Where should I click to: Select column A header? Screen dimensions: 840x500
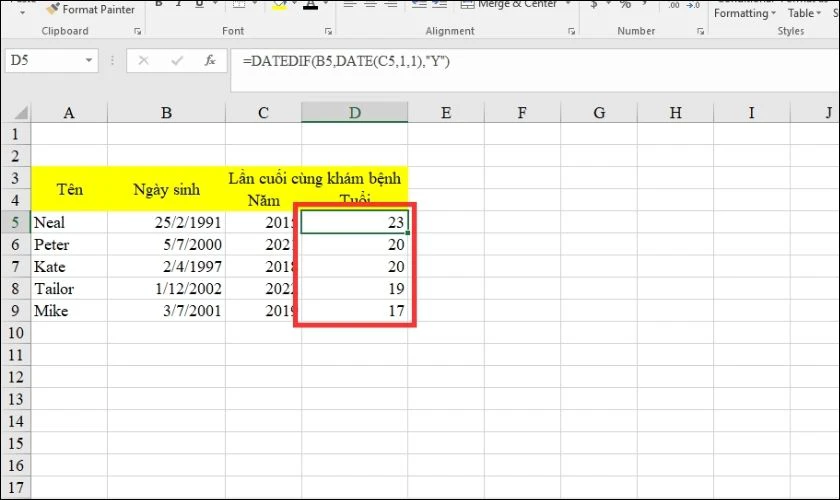(69, 113)
